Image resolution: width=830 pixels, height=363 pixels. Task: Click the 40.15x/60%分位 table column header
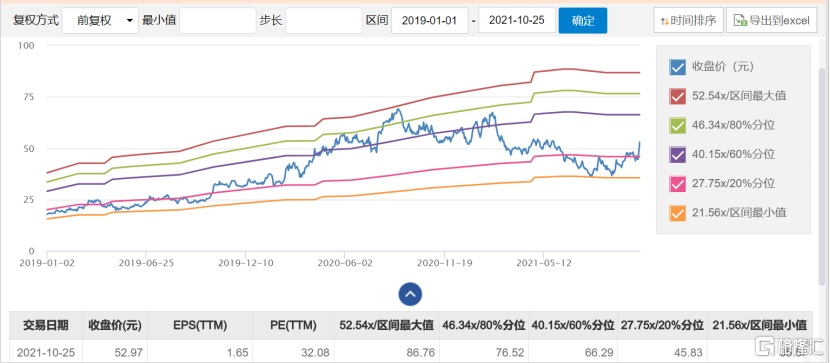(573, 325)
